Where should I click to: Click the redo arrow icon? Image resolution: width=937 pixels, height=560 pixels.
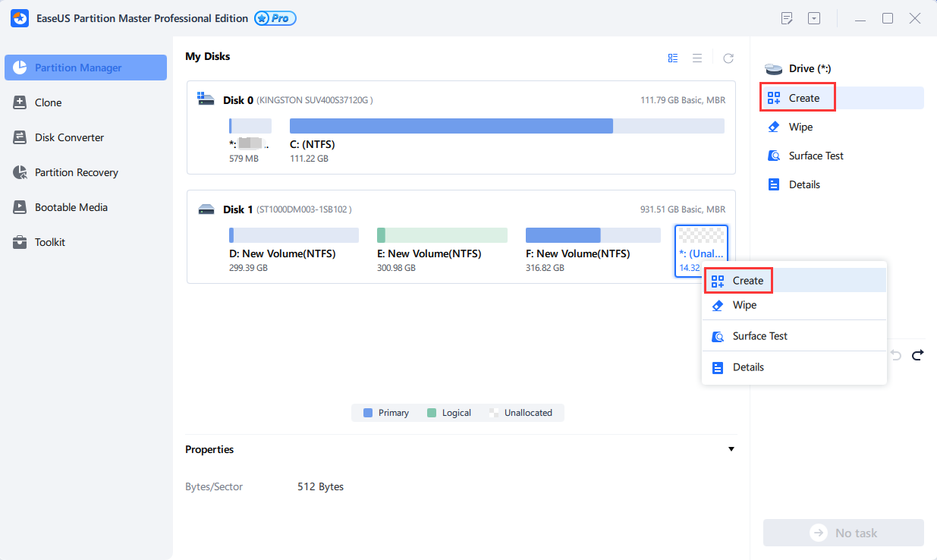[917, 355]
